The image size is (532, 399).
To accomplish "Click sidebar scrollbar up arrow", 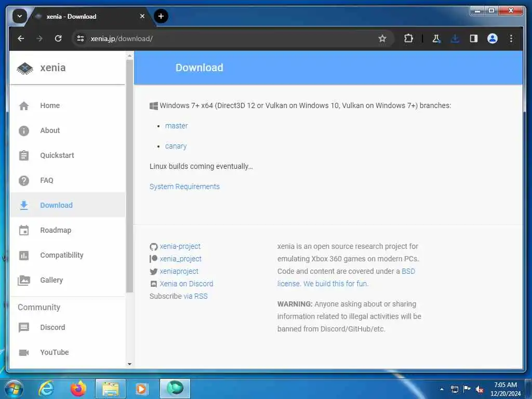I will 129,55.
